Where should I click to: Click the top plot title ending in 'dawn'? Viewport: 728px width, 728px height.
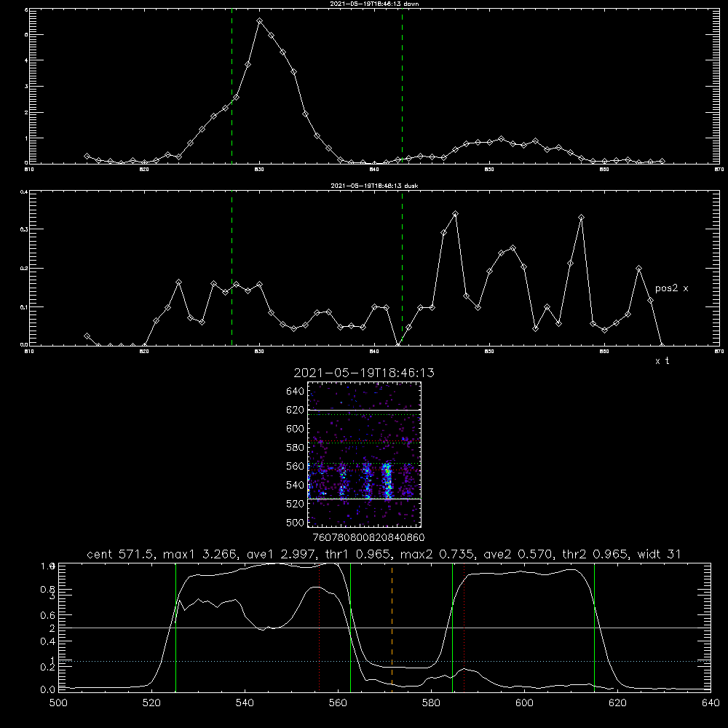pyautogui.click(x=374, y=4)
